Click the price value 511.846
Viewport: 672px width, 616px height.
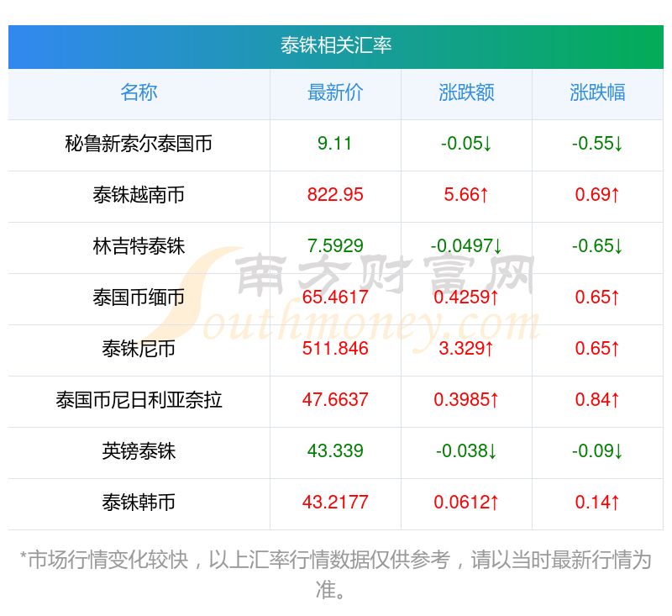[335, 348]
